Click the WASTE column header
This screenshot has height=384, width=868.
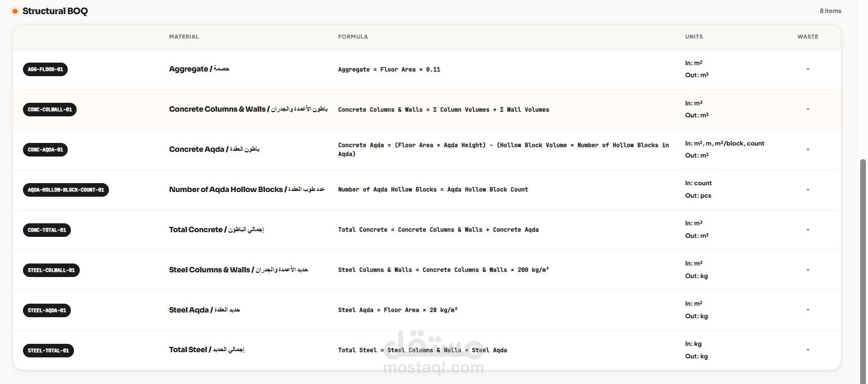tap(808, 37)
